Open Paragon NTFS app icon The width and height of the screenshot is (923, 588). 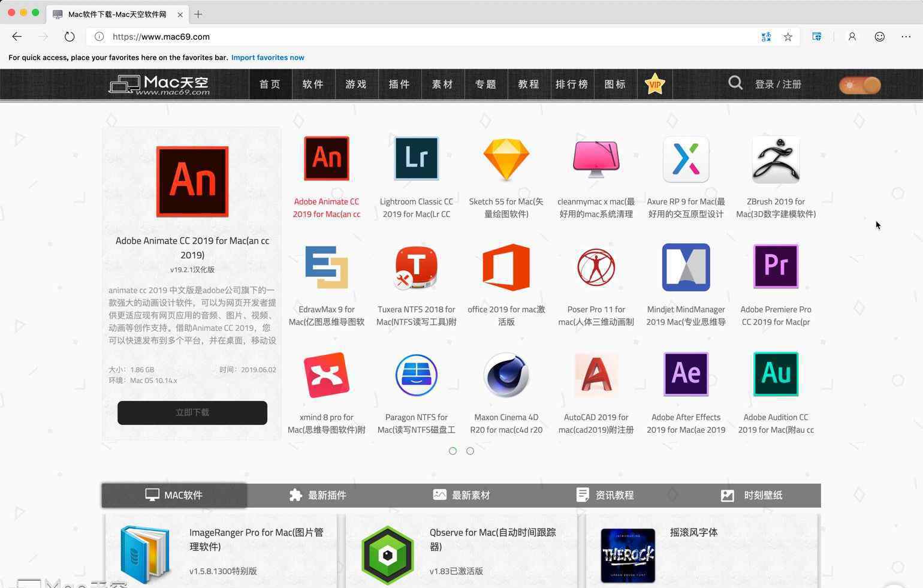417,375
